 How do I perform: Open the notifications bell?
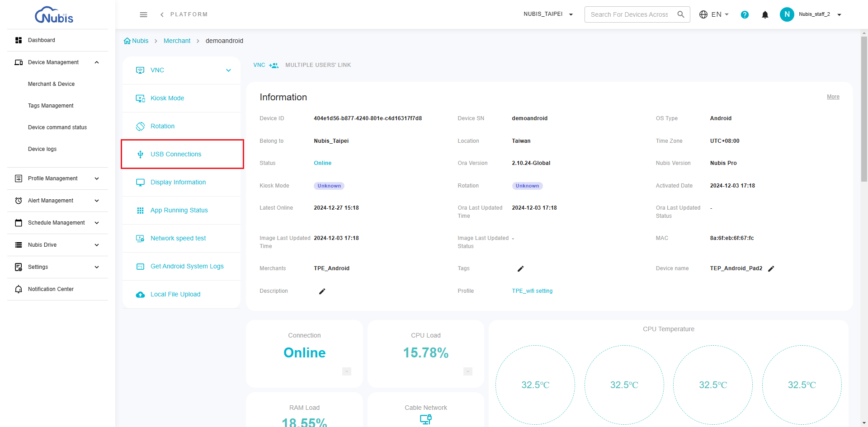click(x=765, y=15)
